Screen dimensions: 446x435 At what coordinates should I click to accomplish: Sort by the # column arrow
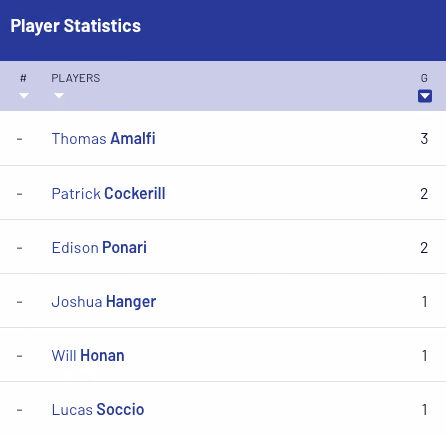pos(24,96)
